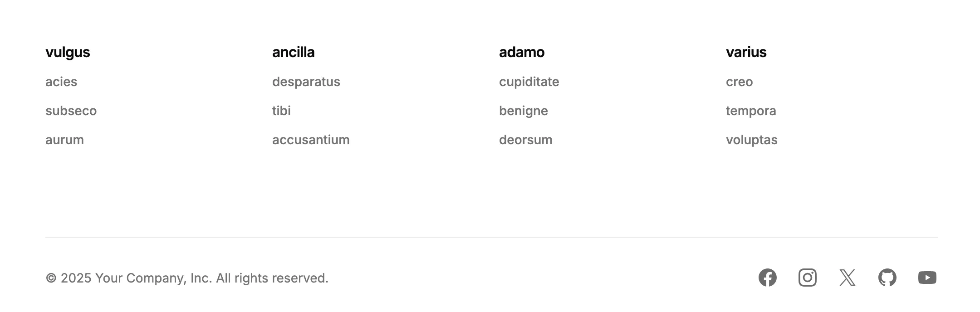The height and width of the screenshot is (312, 980).
Task: Open the accusantium link
Action: [x=311, y=140]
